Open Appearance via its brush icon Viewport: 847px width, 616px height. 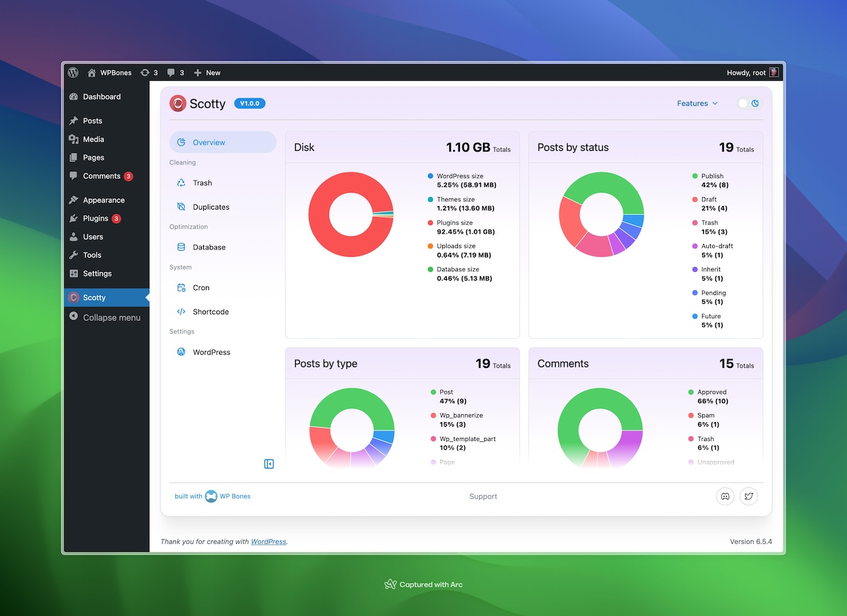(73, 200)
